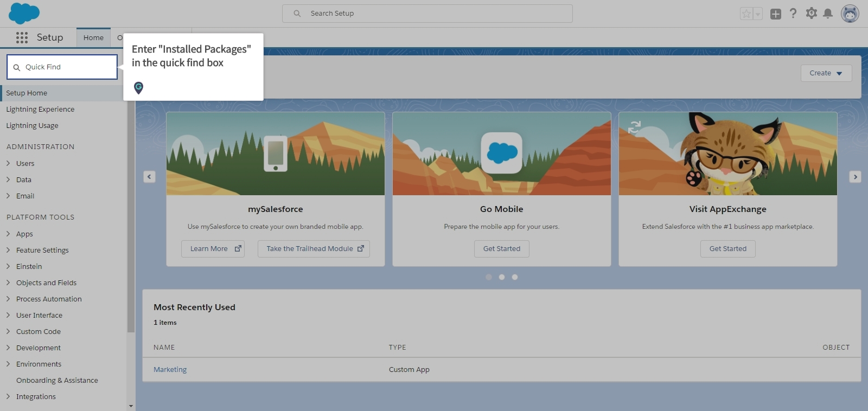The height and width of the screenshot is (411, 868).
Task: Open the Help question mark icon
Action: click(793, 14)
